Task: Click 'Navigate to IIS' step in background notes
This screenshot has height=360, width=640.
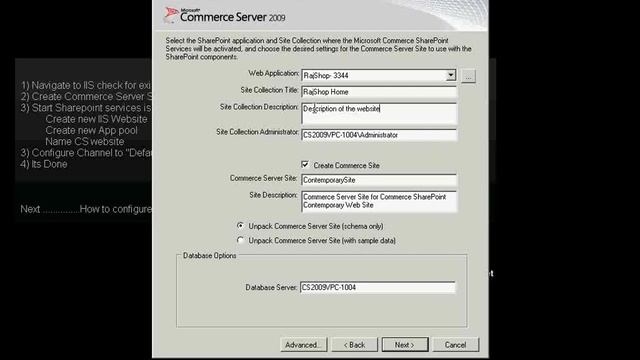Action: 86,85
